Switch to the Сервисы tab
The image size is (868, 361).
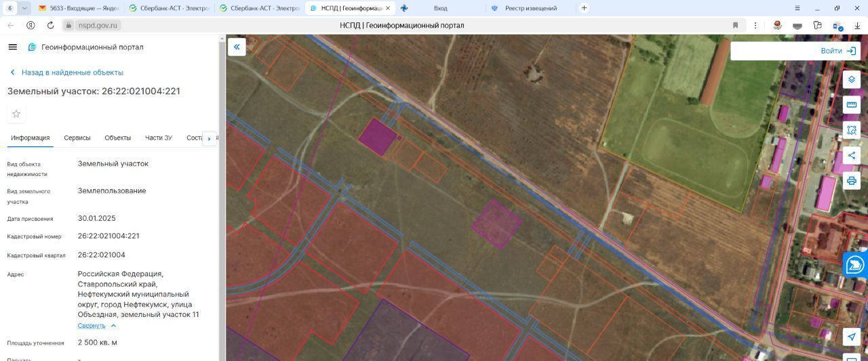coord(77,138)
